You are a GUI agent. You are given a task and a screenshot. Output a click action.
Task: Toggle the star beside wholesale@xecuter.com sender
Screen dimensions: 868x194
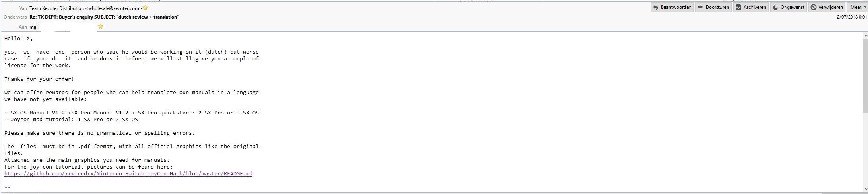146,8
